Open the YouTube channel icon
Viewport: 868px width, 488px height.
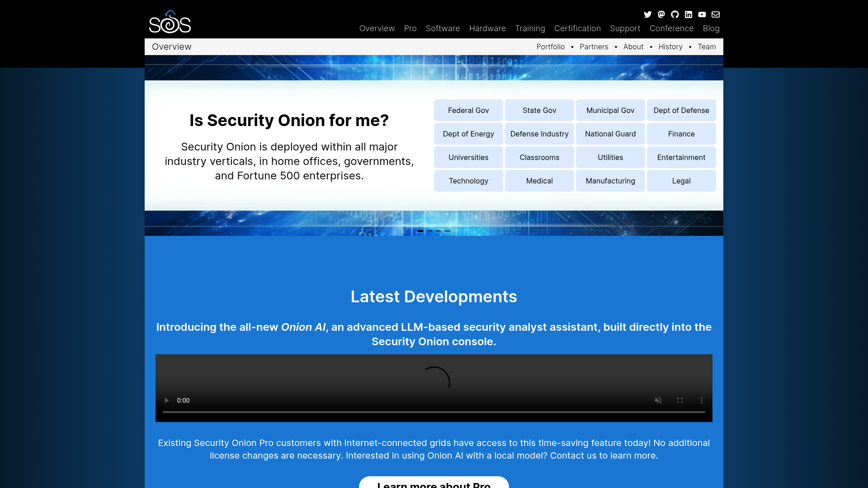pyautogui.click(x=702, y=14)
